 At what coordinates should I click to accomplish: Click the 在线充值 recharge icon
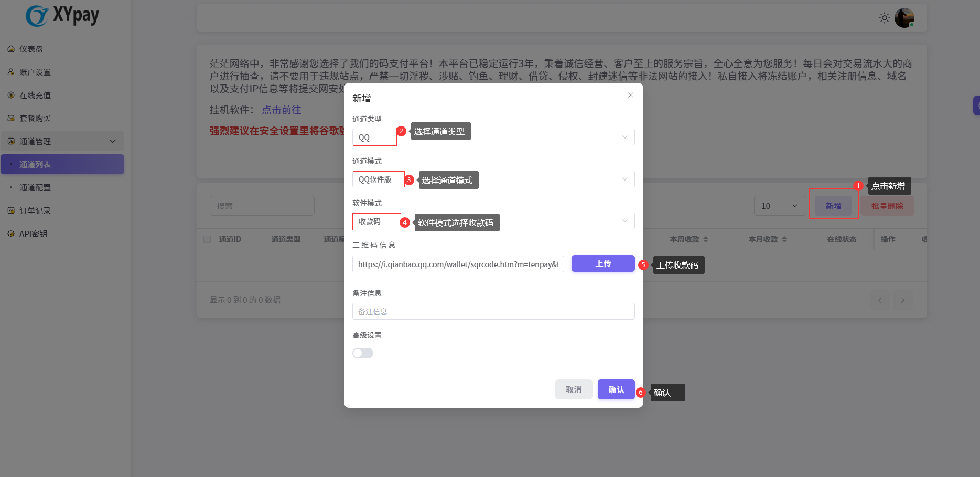pos(11,96)
